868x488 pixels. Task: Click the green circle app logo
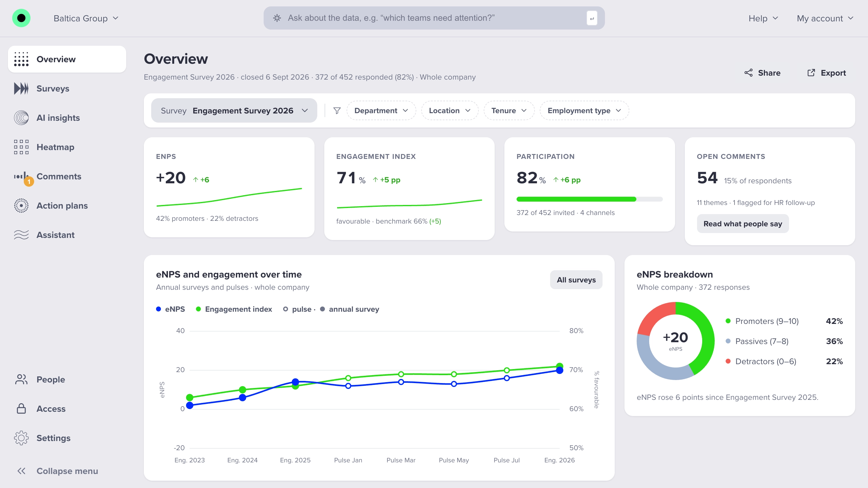point(21,18)
